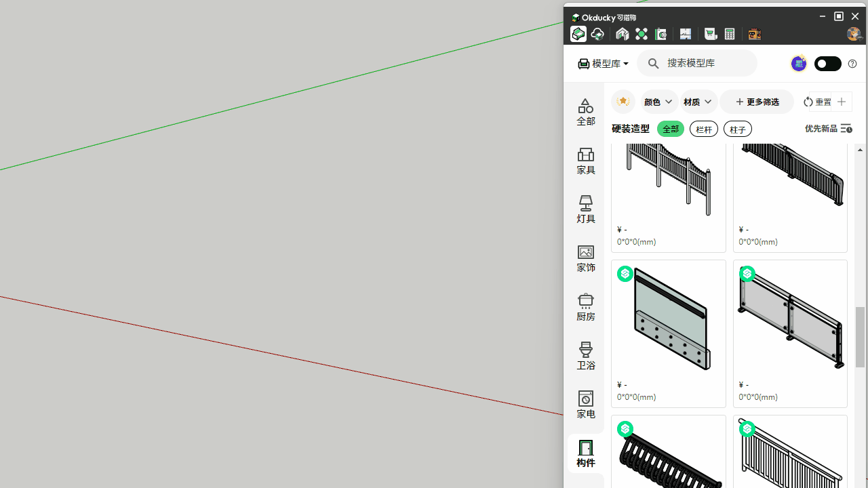Filter by starred premium badge

(623, 102)
